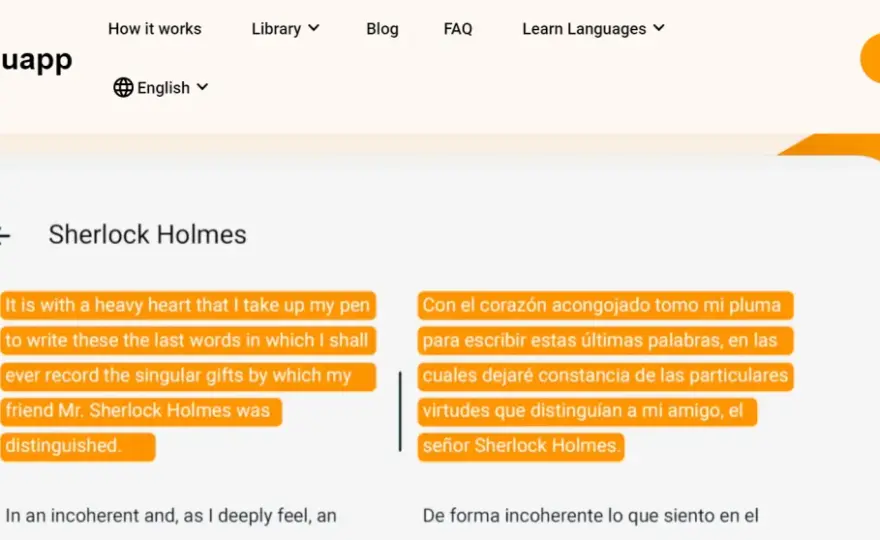
Task: Go to the Blog page
Action: tap(382, 29)
